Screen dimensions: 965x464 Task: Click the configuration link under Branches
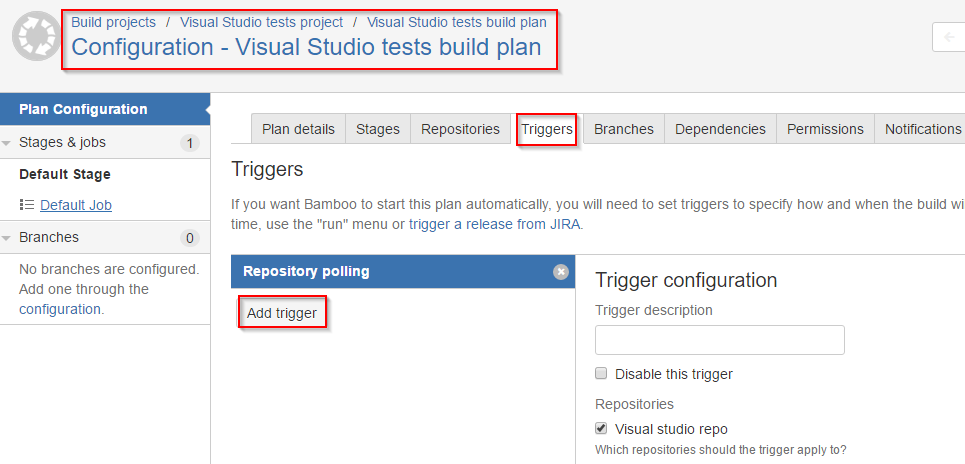click(x=60, y=309)
